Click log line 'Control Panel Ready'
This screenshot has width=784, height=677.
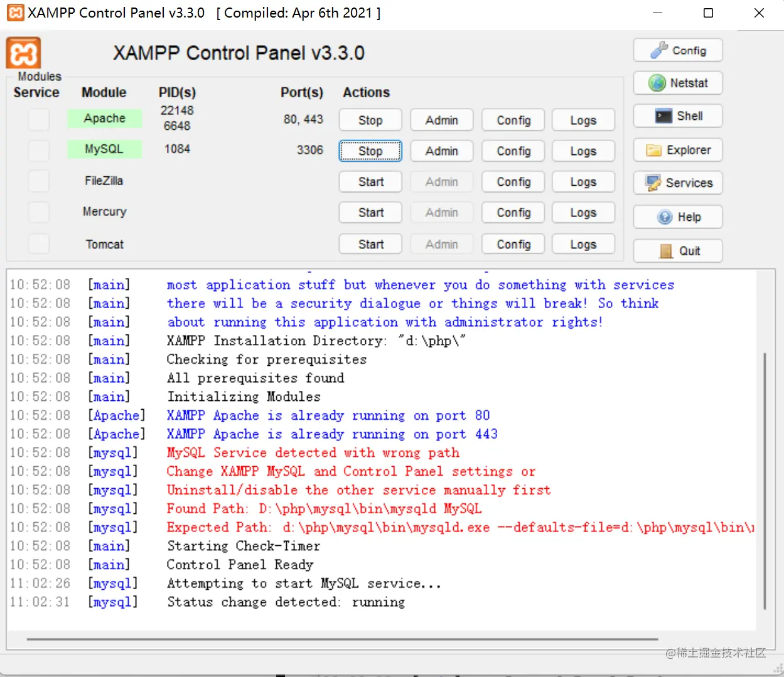pos(240,565)
